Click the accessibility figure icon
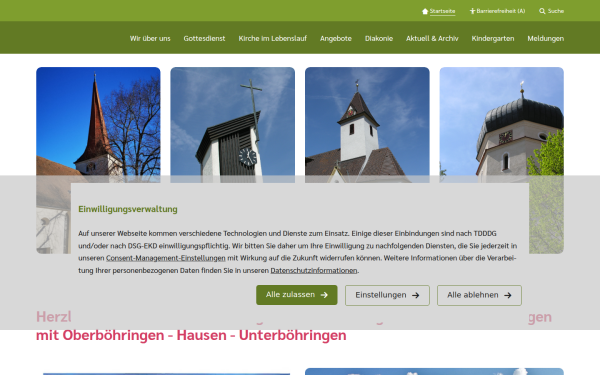Screen dimensions: 600x375 pos(472,11)
